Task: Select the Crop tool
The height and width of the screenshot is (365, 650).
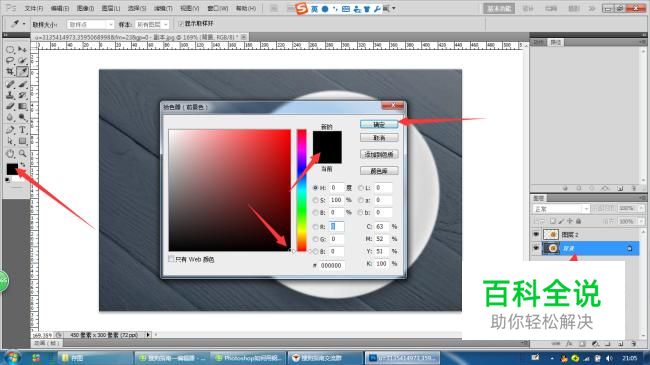Action: click(x=10, y=72)
